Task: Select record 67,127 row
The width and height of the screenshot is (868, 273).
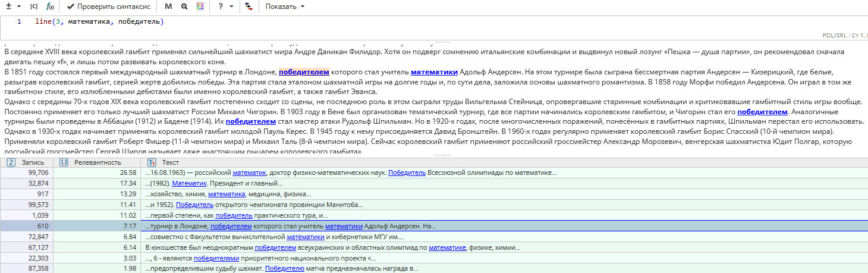Action: [434, 247]
